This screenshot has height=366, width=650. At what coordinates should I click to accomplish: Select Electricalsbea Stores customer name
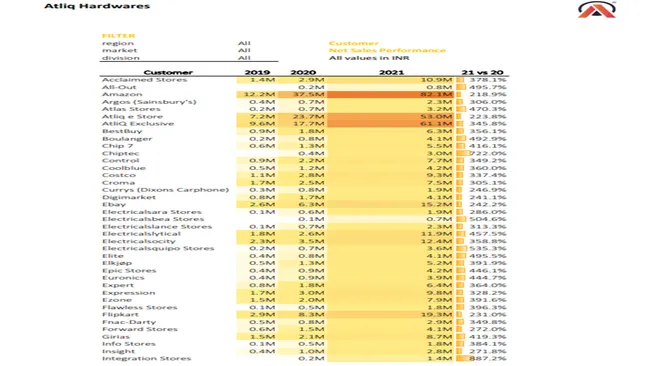tap(153, 219)
